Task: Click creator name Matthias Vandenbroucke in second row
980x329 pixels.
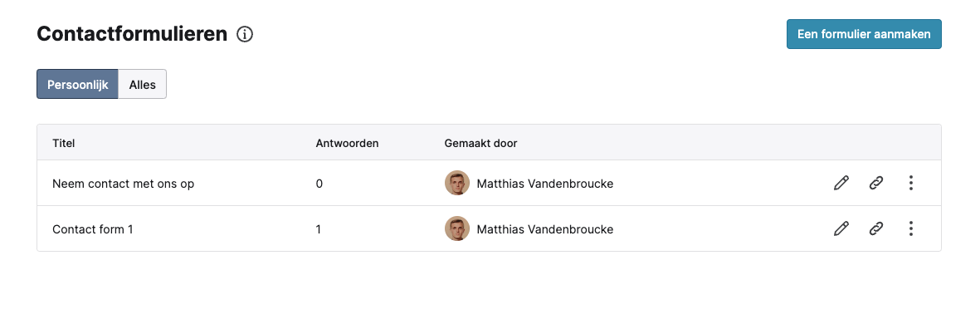Action: 545,229
